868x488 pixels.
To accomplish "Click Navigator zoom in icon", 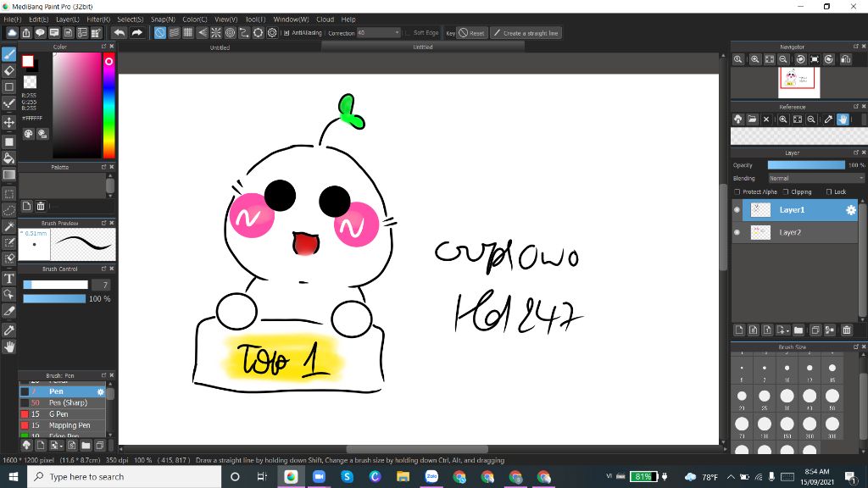I will 754,59.
